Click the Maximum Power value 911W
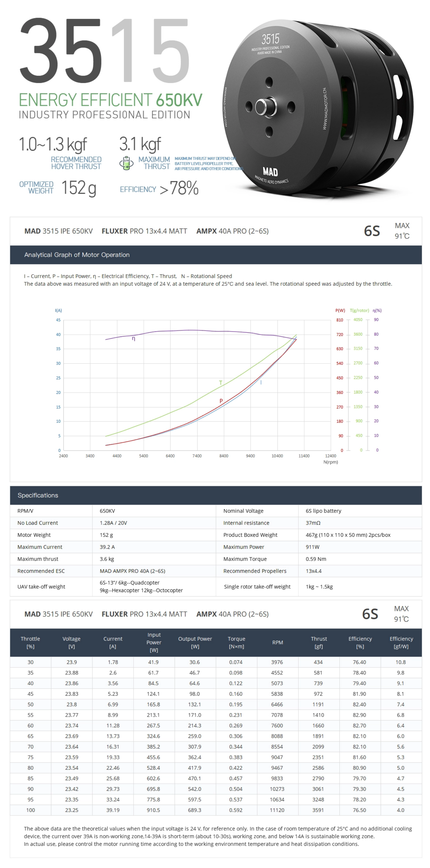Viewport: 430px width, 868px height. pos(312,547)
